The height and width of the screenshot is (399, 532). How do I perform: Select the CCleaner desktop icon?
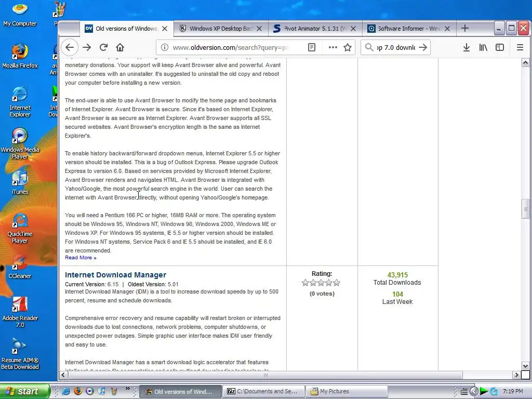20,267
